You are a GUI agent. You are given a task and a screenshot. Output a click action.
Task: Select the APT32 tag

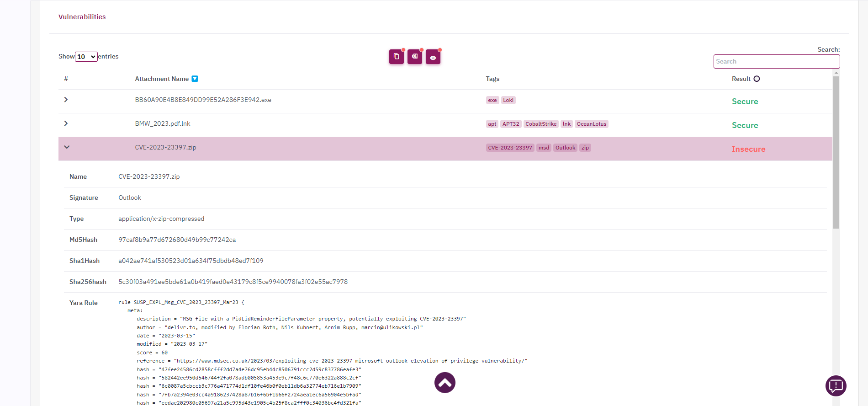(511, 124)
